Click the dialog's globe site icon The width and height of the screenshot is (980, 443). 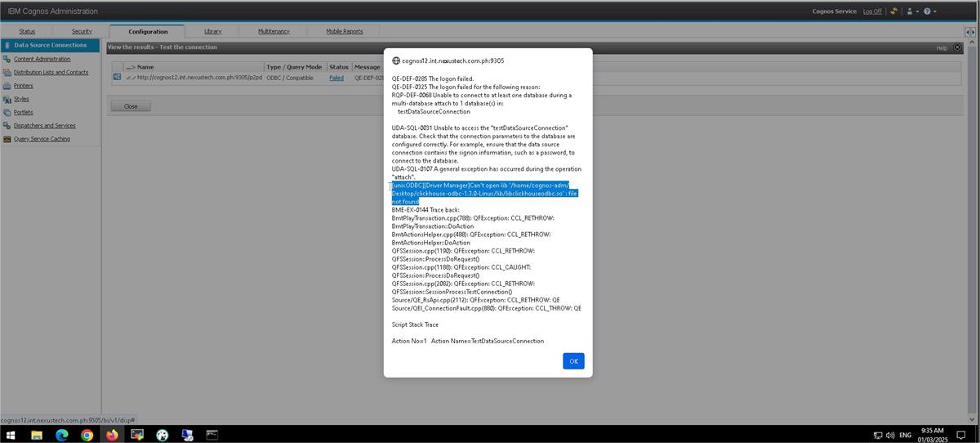pyautogui.click(x=396, y=60)
